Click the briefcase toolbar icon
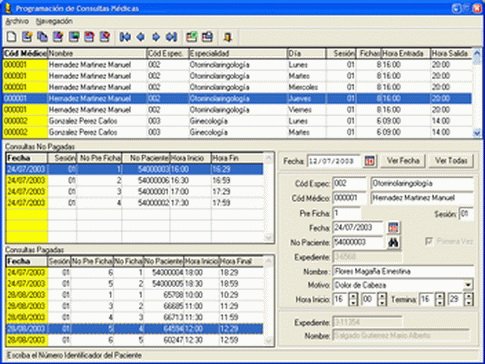Viewport: 485px width, 364px height. tap(207, 37)
